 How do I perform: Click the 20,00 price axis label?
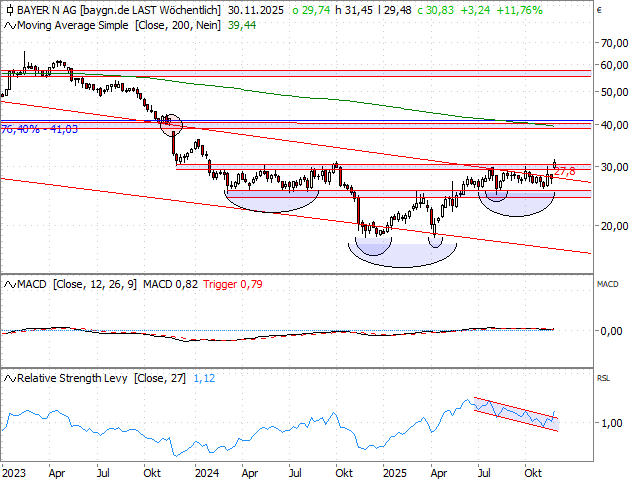[x=615, y=226]
